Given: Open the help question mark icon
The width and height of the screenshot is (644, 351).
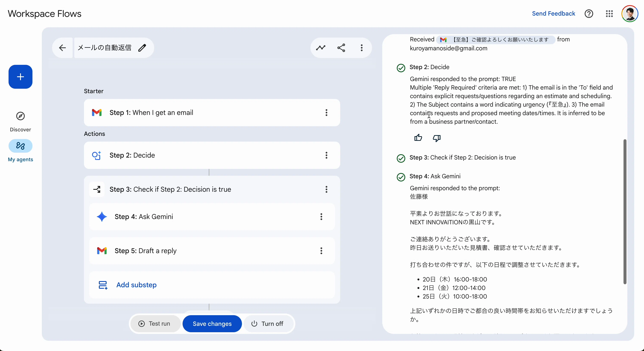Looking at the screenshot, I should coord(589,13).
